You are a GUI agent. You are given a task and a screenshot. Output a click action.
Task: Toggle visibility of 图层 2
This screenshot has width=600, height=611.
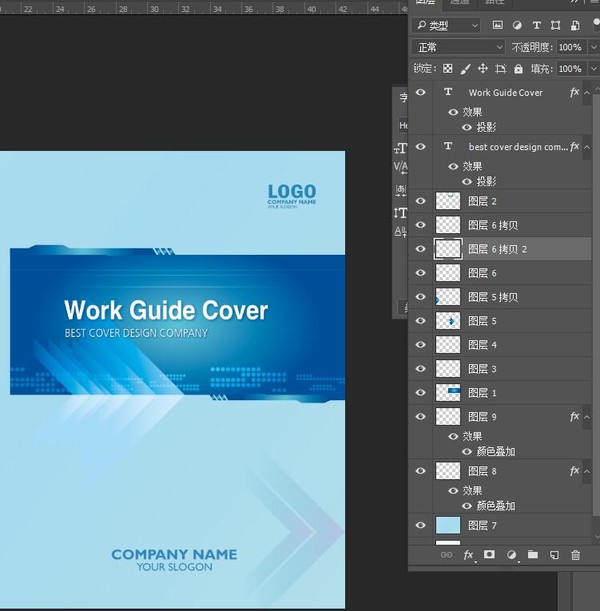pyautogui.click(x=421, y=201)
